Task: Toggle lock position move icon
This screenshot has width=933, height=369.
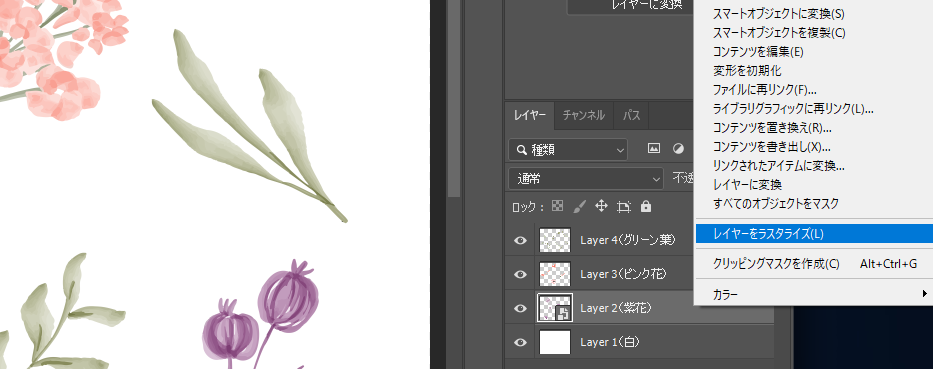Action: (601, 207)
